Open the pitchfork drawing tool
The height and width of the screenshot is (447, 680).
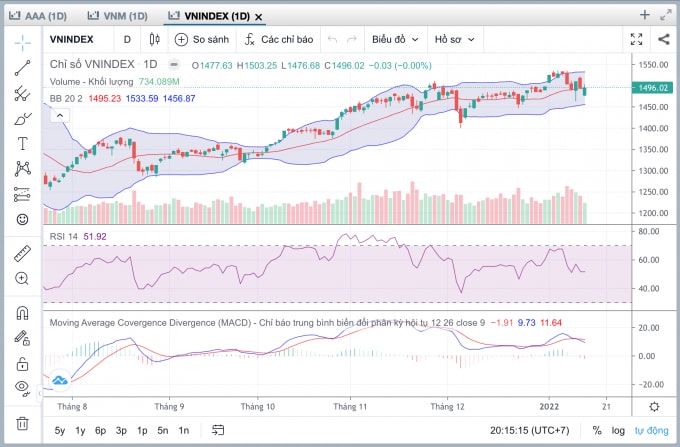pyautogui.click(x=23, y=93)
